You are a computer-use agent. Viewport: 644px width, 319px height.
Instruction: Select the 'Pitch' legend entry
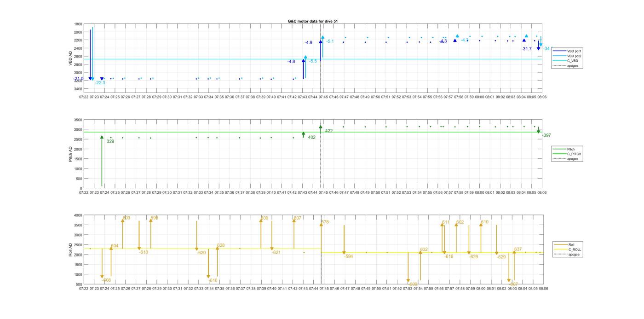click(571, 149)
